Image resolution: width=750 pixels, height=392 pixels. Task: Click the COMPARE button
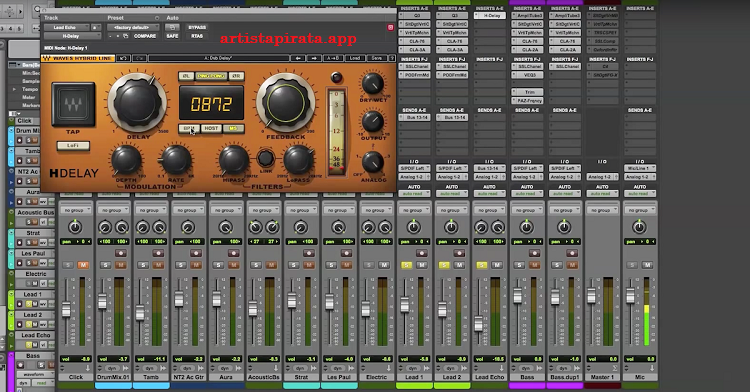pos(145,36)
